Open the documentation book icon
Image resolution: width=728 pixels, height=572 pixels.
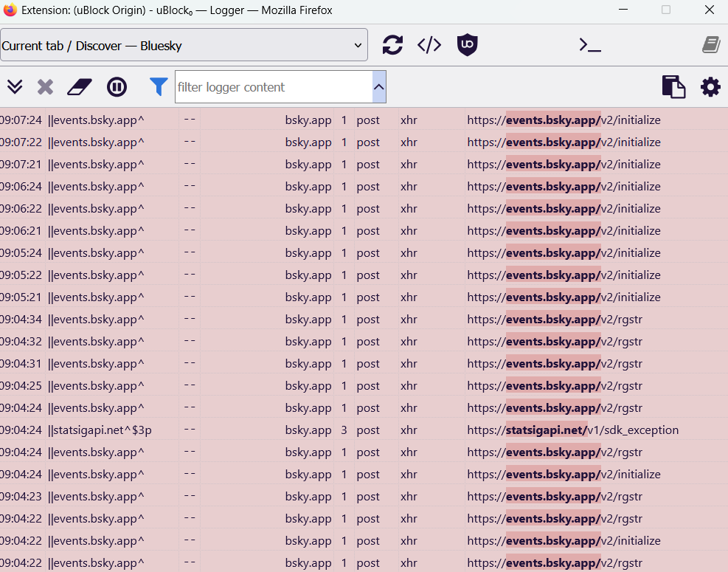710,45
